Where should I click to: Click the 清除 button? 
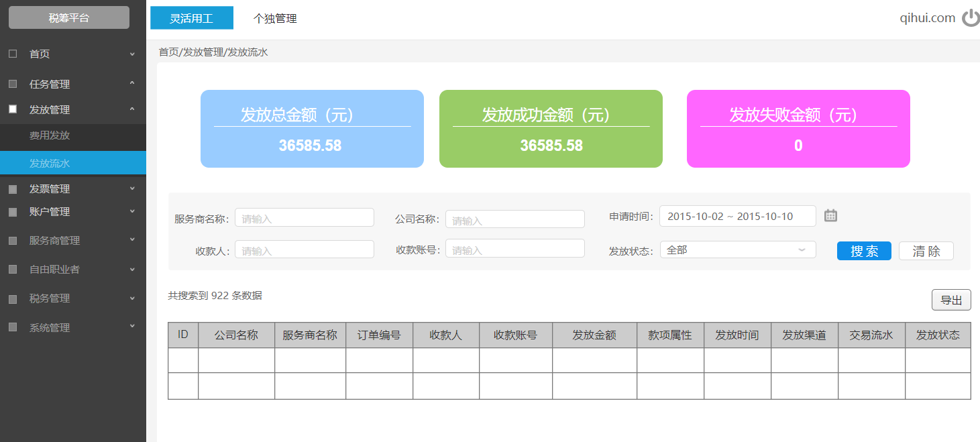(x=926, y=251)
